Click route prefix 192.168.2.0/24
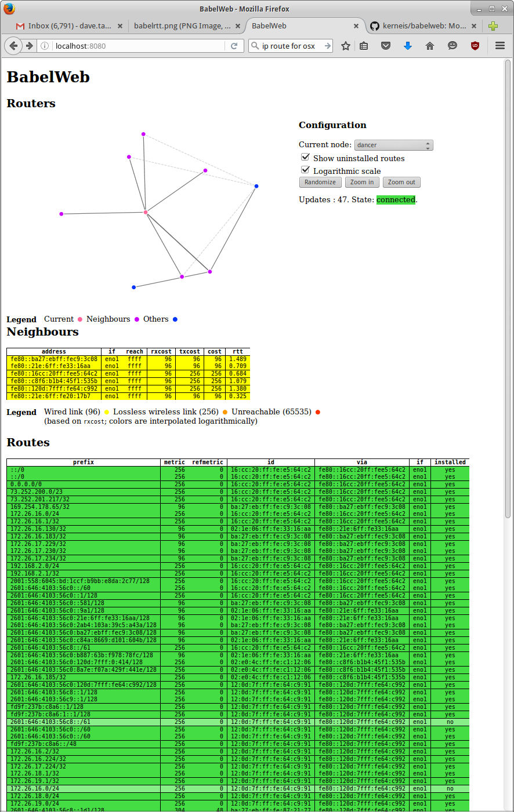Viewport: 514px width, 812px height. pyautogui.click(x=35, y=566)
